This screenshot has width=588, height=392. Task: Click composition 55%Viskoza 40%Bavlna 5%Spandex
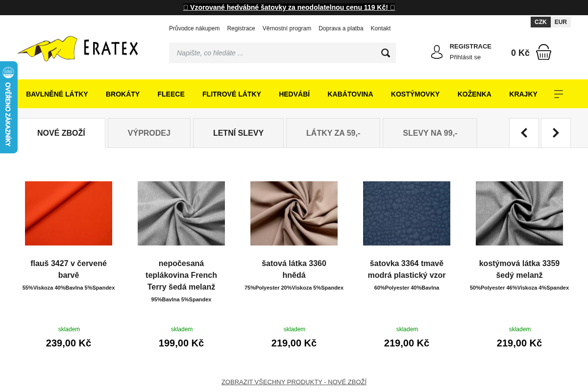[69, 288]
